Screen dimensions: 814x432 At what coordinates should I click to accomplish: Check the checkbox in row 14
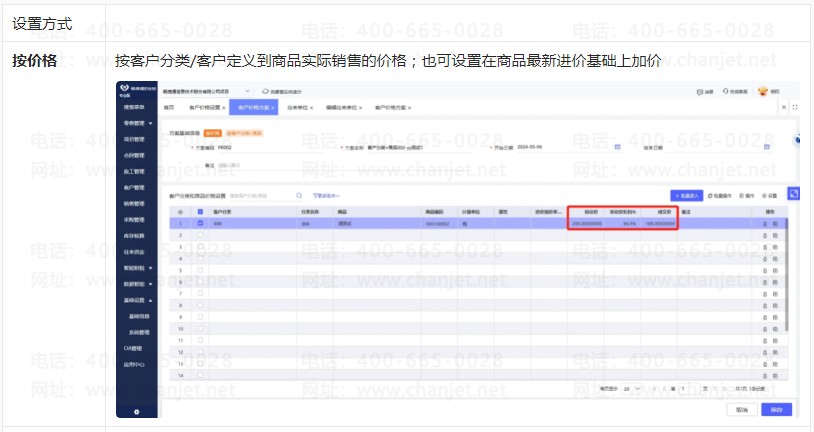click(200, 375)
